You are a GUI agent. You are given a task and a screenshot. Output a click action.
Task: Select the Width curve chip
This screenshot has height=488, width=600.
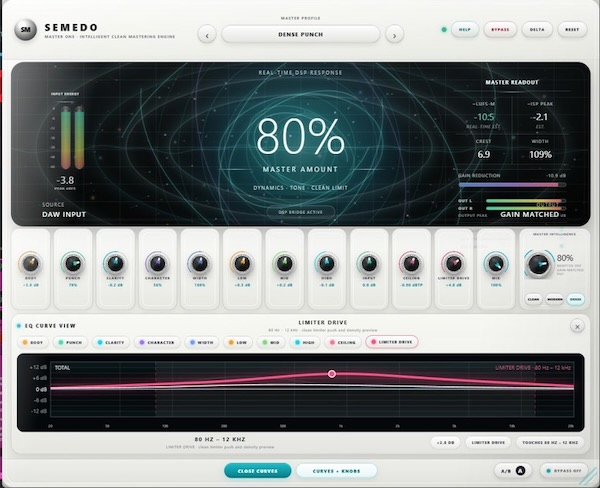pos(202,342)
